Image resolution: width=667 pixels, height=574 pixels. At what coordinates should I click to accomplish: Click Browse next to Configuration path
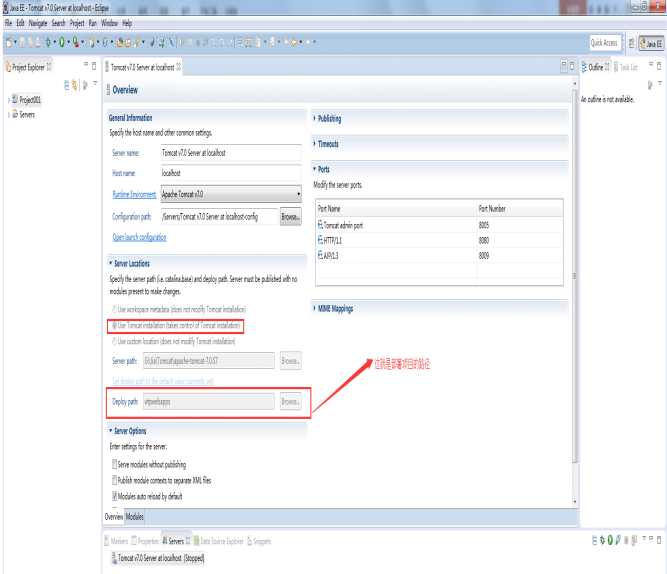(291, 217)
